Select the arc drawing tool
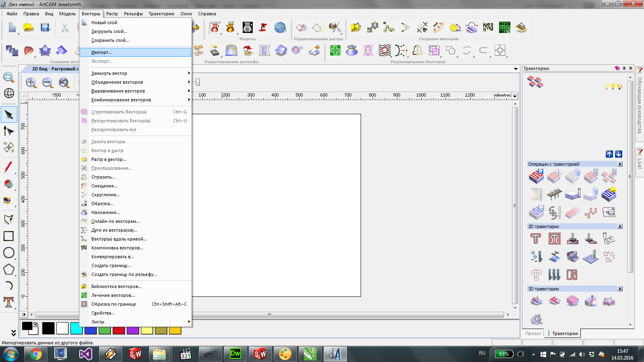The height and width of the screenshot is (362, 644). 9,286
